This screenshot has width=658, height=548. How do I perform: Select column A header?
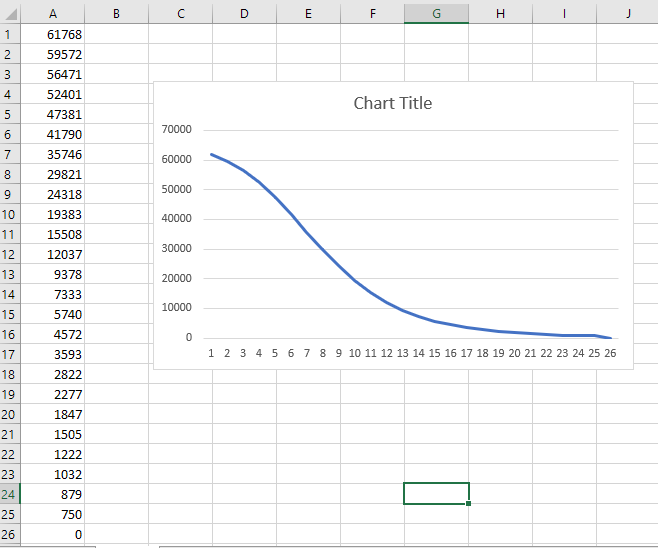pos(52,14)
